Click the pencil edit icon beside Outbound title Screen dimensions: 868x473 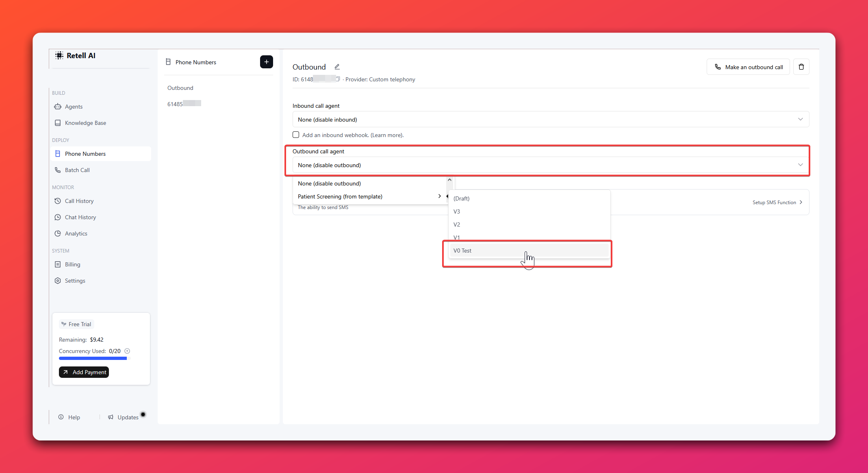pos(337,67)
